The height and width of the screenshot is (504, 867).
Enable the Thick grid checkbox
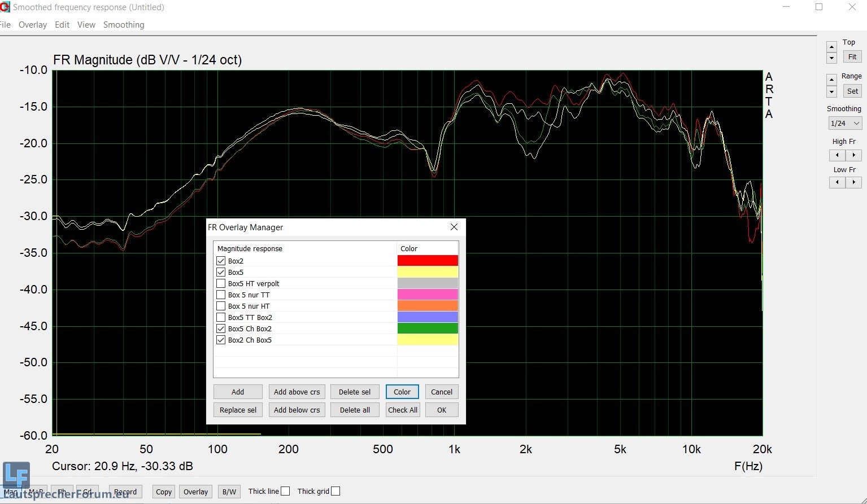pos(336,491)
